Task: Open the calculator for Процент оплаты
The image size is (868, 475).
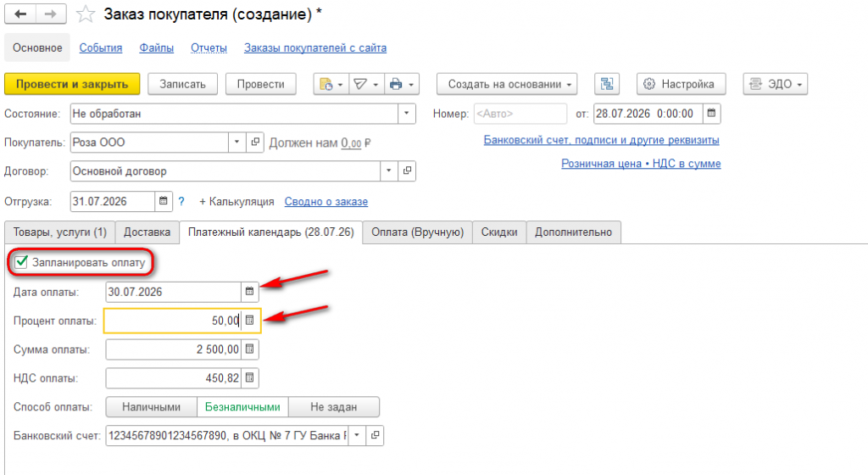Action: [x=250, y=321]
